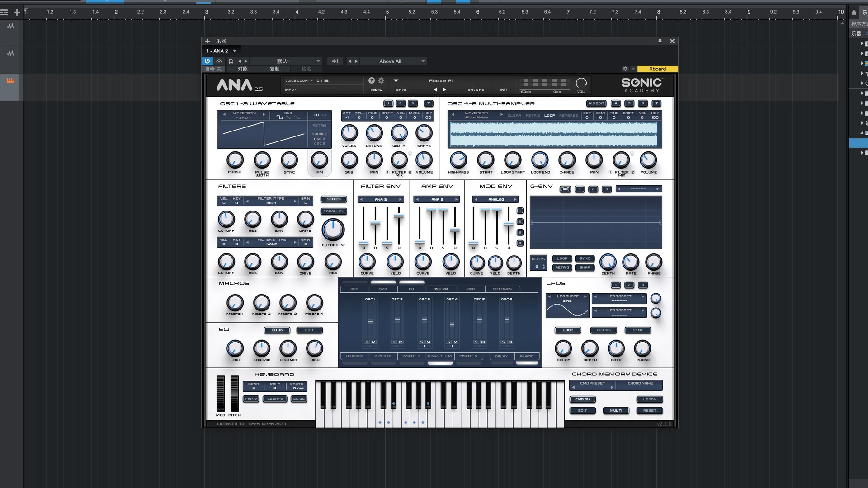
Task: Adjust the Amp Env release slider
Action: click(x=455, y=230)
